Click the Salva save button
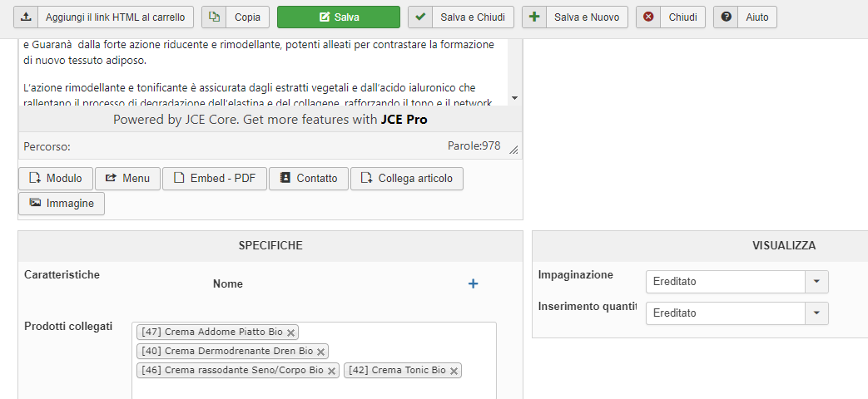Viewport: 868px width, 399px height. point(338,17)
